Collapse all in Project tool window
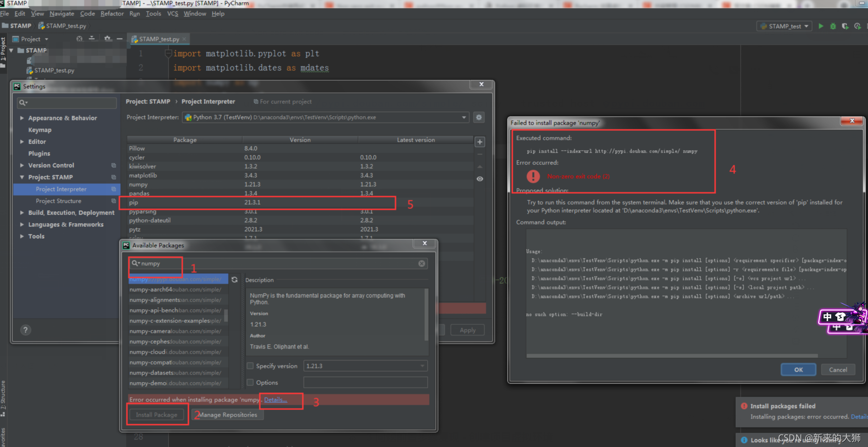868x447 pixels. [92, 39]
